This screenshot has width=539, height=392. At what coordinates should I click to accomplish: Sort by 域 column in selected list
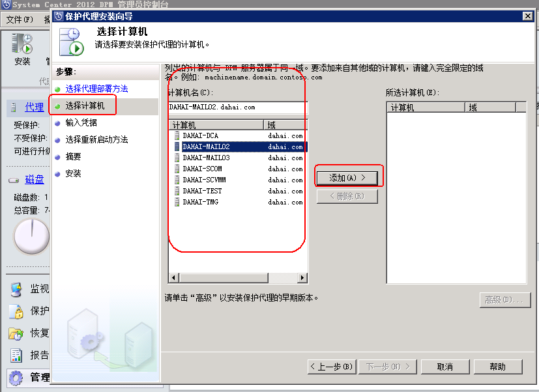tap(491, 107)
